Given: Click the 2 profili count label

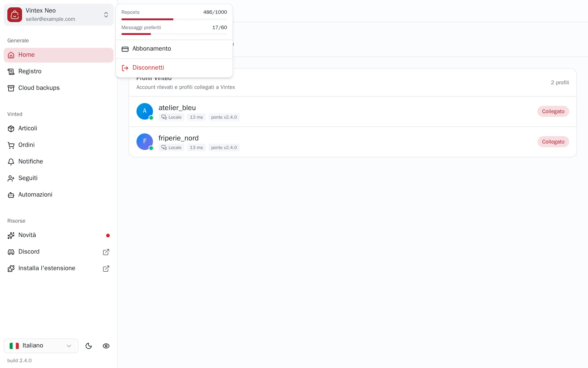Looking at the screenshot, I should pyautogui.click(x=560, y=82).
